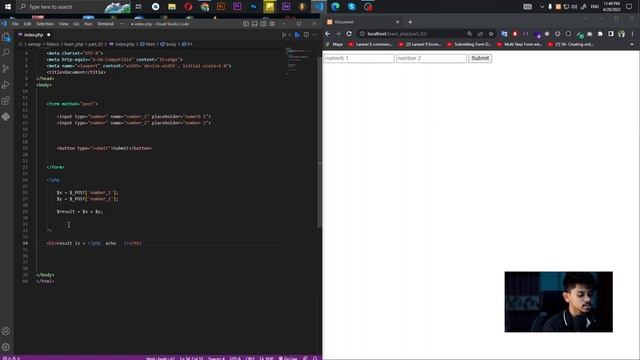Open the VS Code Accounts icon
This screenshot has height=360, width=640.
(6, 331)
